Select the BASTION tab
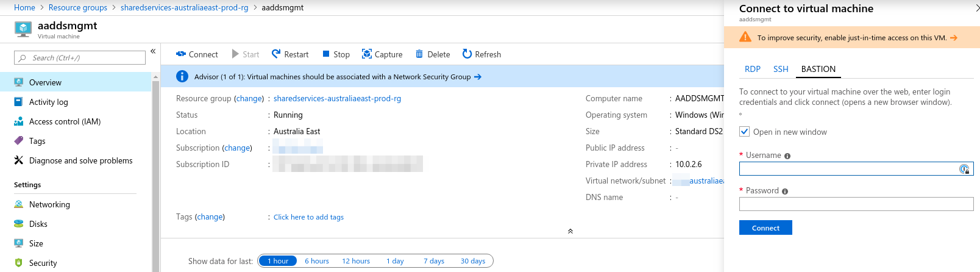The image size is (980, 272). tap(818, 69)
